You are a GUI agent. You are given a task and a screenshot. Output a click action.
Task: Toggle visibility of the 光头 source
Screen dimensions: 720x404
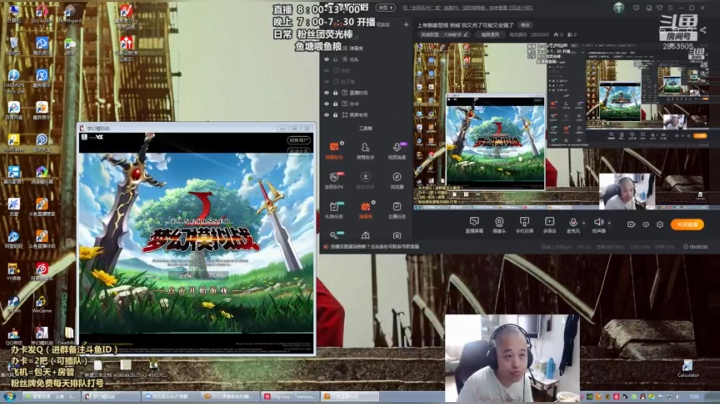pyautogui.click(x=326, y=59)
